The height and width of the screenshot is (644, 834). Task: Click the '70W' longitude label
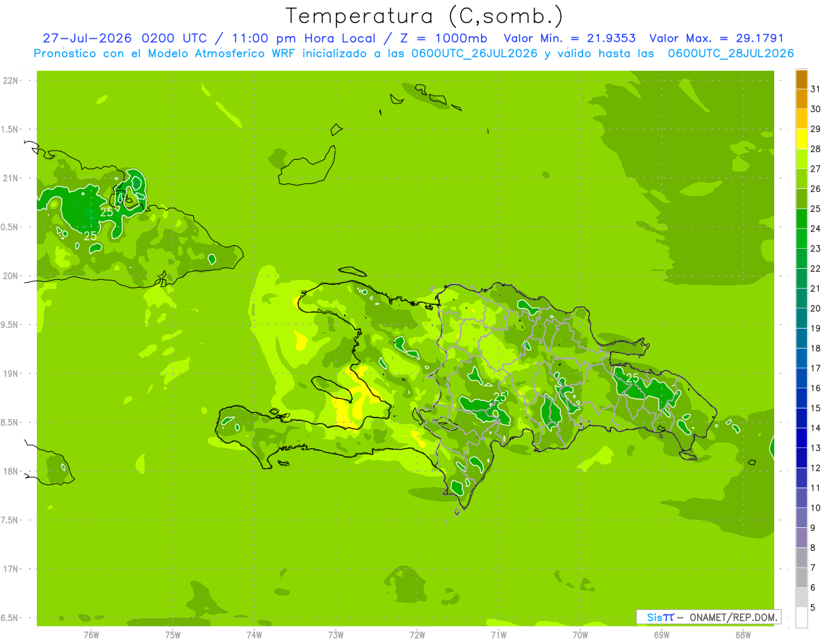pos(580,634)
